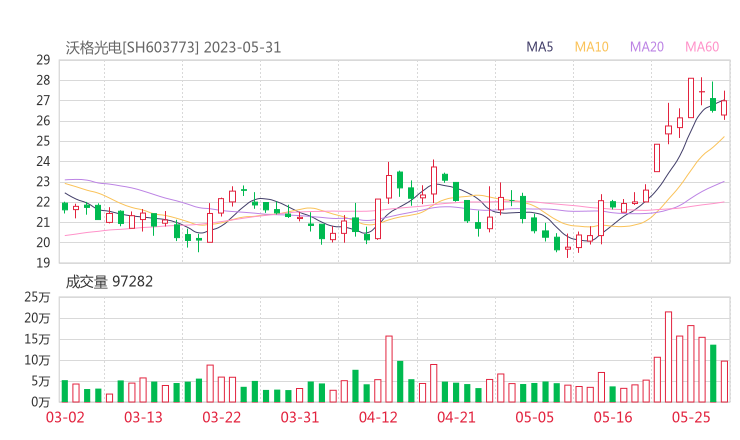740x440 pixels.
Task: Click the MA10 legend label
Action: [x=591, y=47]
